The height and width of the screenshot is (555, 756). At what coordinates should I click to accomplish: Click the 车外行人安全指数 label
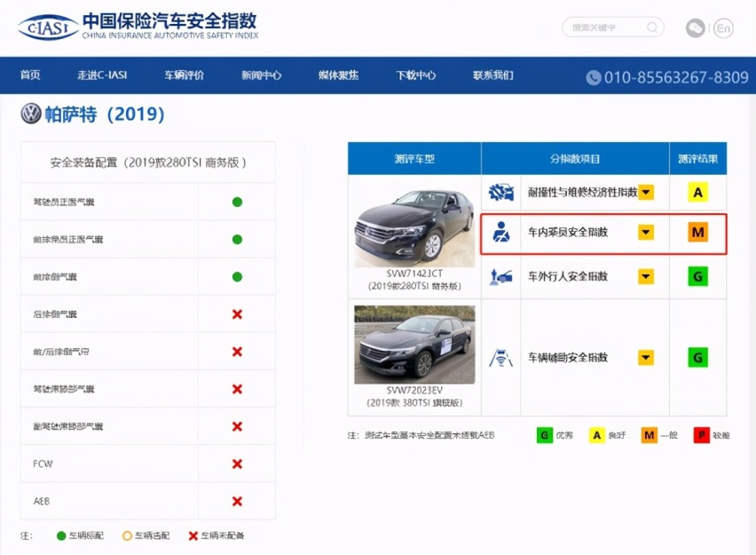point(568,276)
